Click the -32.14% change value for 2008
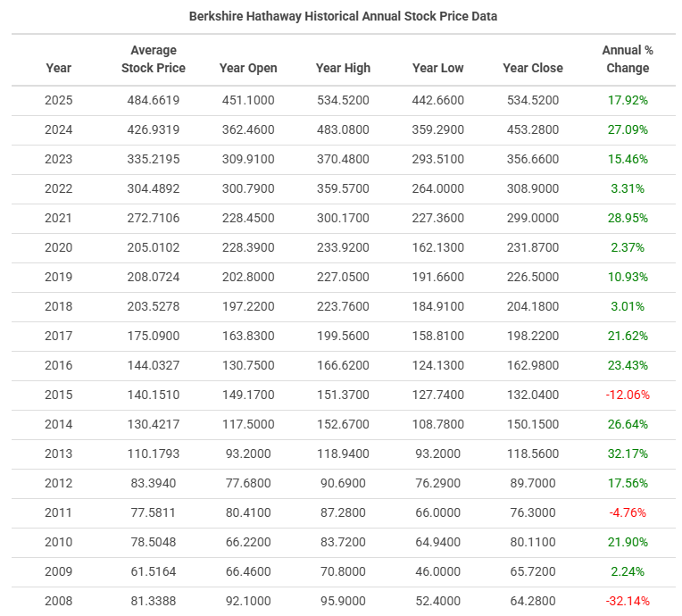Image resolution: width=682 pixels, height=616 pixels. [x=627, y=601]
